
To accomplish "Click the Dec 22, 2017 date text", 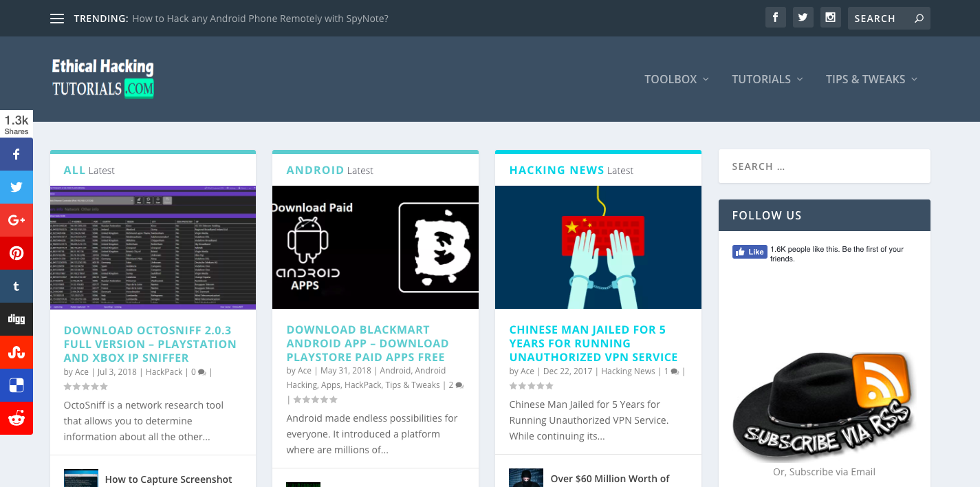I will tap(567, 371).
